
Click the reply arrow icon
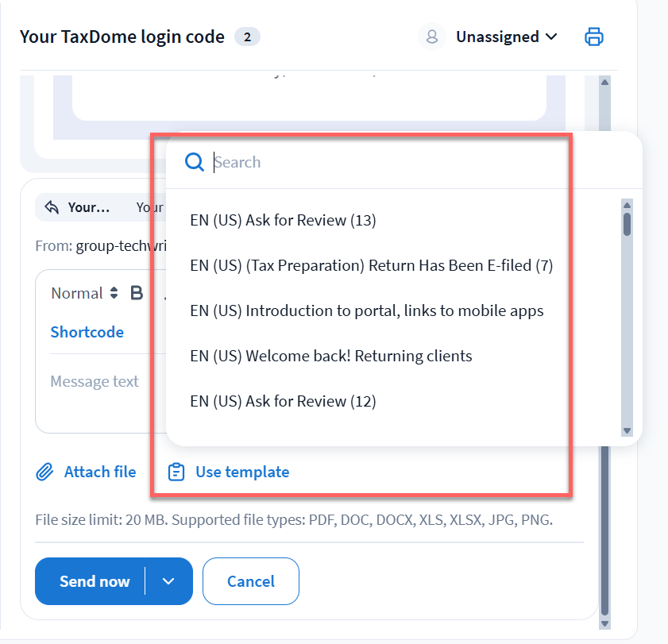click(x=52, y=207)
